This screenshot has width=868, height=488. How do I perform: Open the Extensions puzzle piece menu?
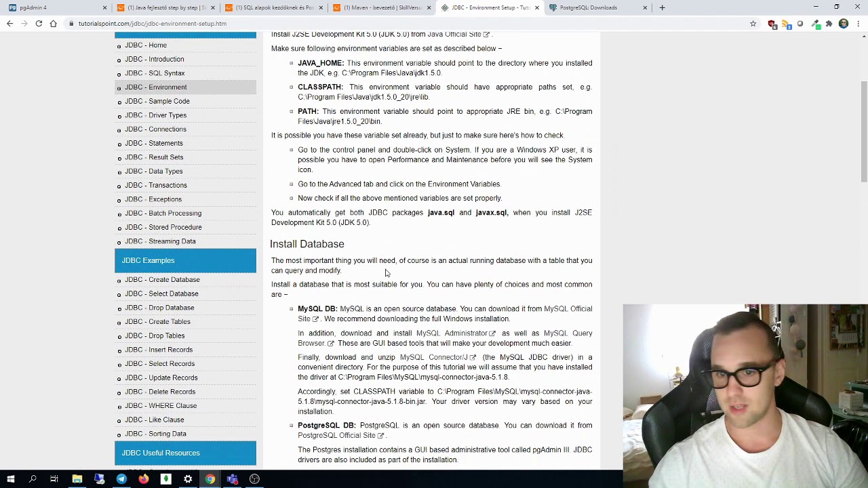pyautogui.click(x=829, y=24)
